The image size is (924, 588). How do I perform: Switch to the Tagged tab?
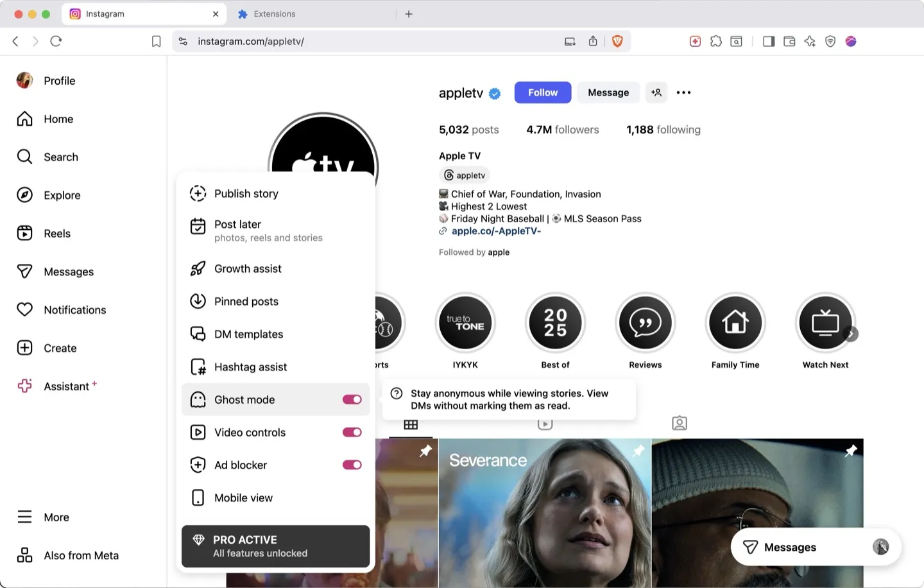click(679, 423)
